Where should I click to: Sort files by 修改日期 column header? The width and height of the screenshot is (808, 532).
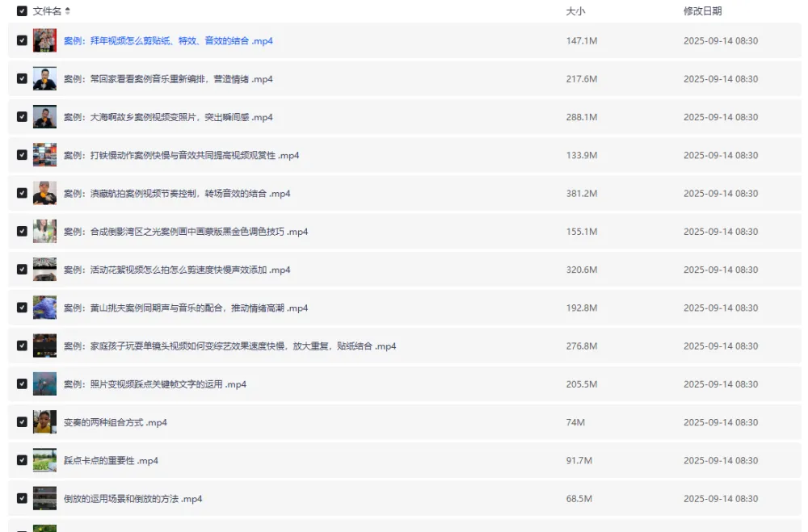[x=702, y=11]
